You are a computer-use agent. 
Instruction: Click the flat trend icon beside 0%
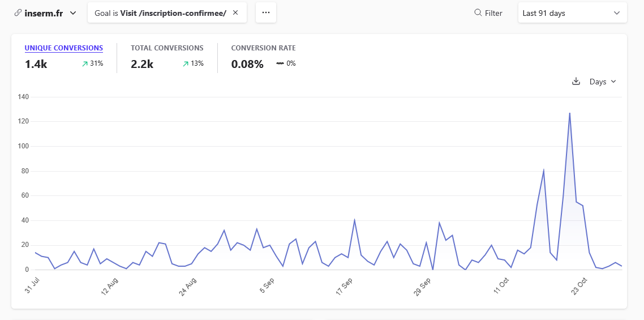280,63
